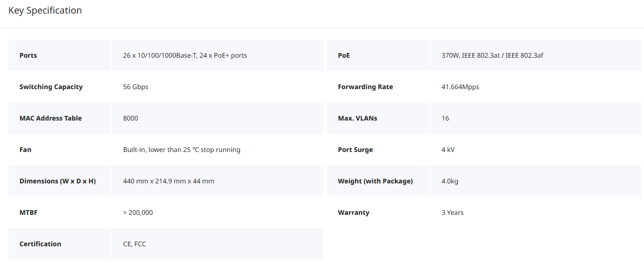The height and width of the screenshot is (273, 644).
Task: Click the Max. VLANs label
Action: (357, 118)
